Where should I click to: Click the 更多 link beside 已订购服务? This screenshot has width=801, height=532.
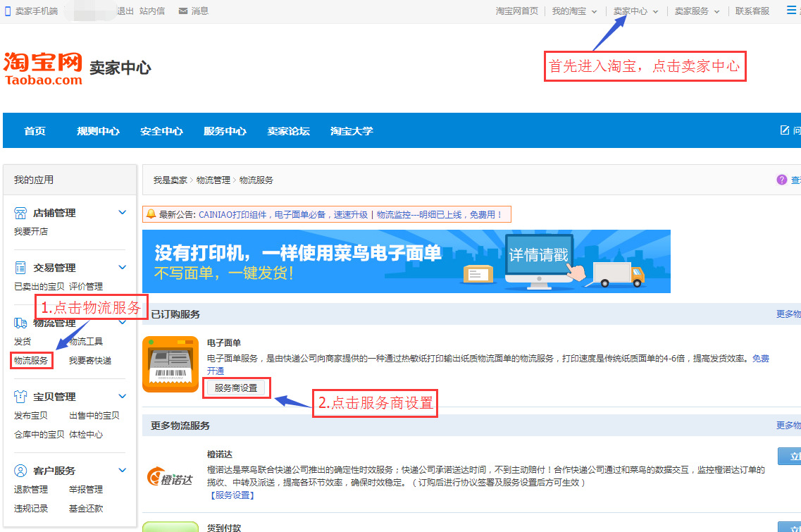point(788,314)
